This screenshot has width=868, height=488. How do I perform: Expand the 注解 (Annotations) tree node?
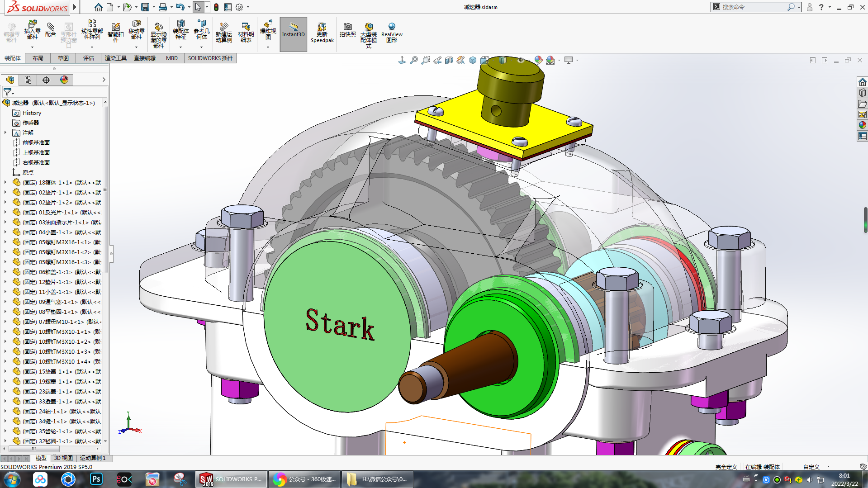[5, 133]
